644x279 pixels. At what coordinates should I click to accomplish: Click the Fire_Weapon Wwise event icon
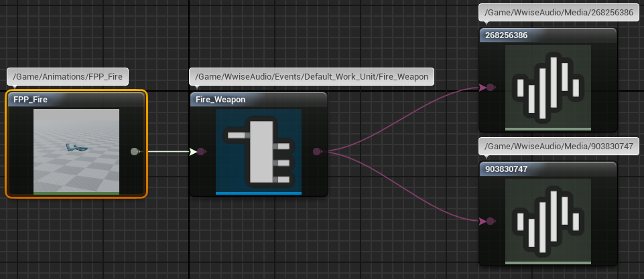259,152
